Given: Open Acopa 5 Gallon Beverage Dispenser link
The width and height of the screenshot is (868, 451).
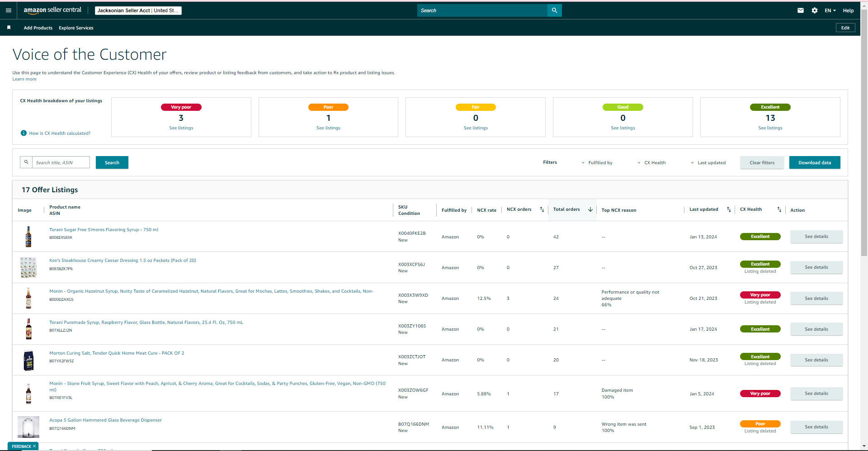Looking at the screenshot, I should [105, 420].
